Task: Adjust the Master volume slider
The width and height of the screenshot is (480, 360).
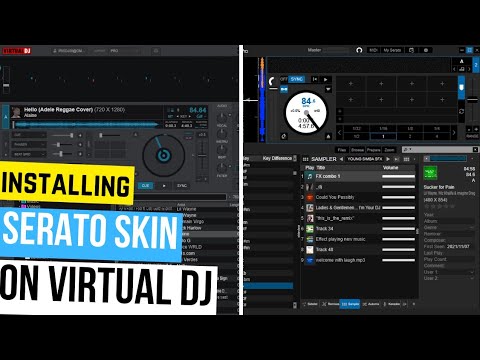Action: (336, 50)
